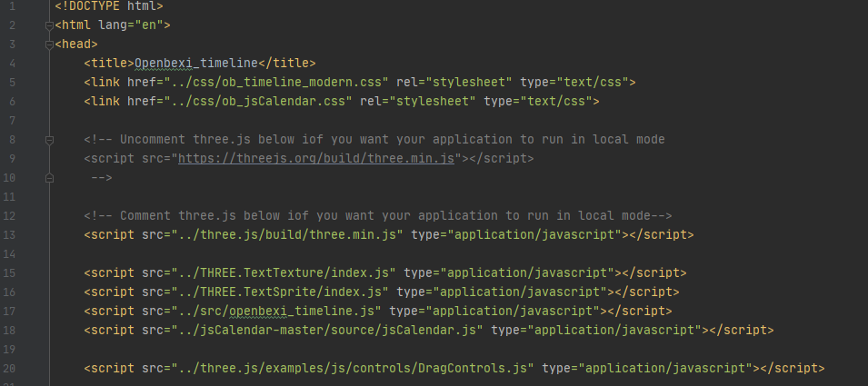Click the comment end fold marker on line 10
Image resolution: width=868 pixels, height=386 pixels.
[49, 179]
